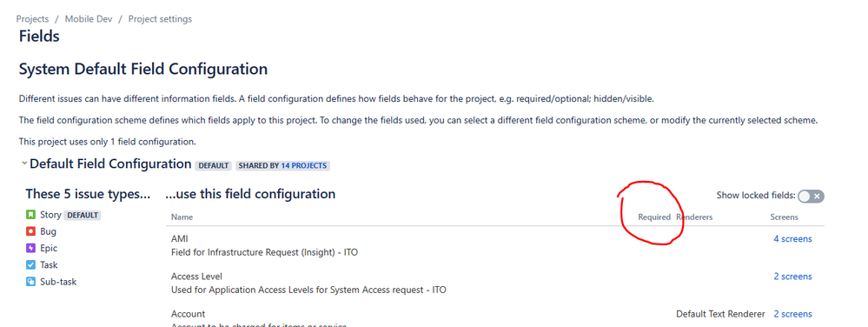Select the Sub-task issue type icon
The width and height of the screenshot is (868, 327).
(x=30, y=282)
